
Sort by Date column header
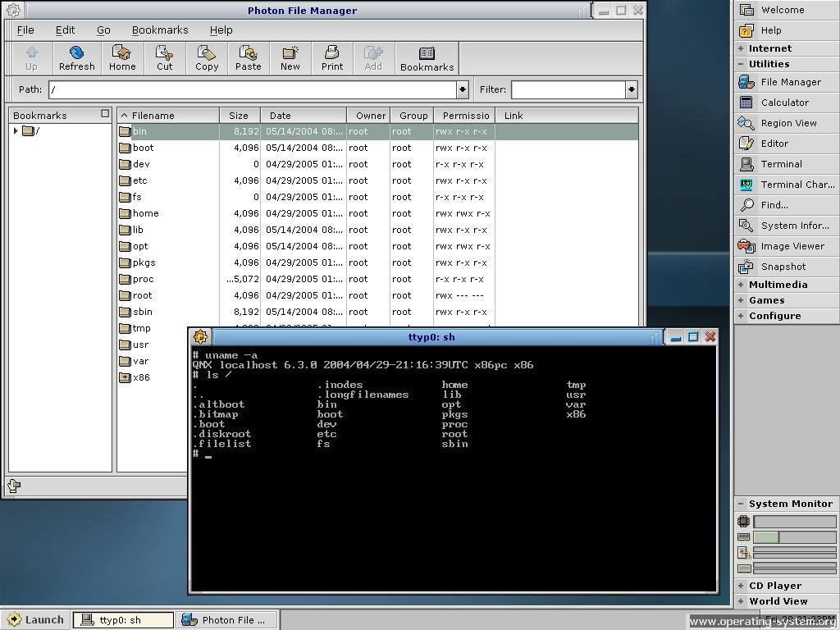[304, 115]
